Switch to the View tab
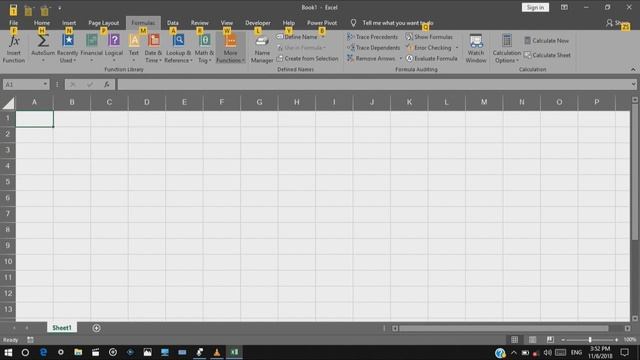640x360 pixels. [x=227, y=23]
